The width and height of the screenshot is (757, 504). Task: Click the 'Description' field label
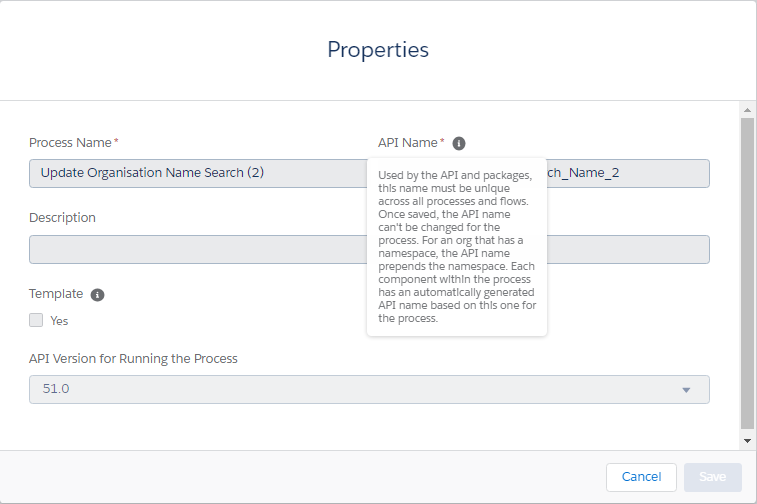(62, 218)
